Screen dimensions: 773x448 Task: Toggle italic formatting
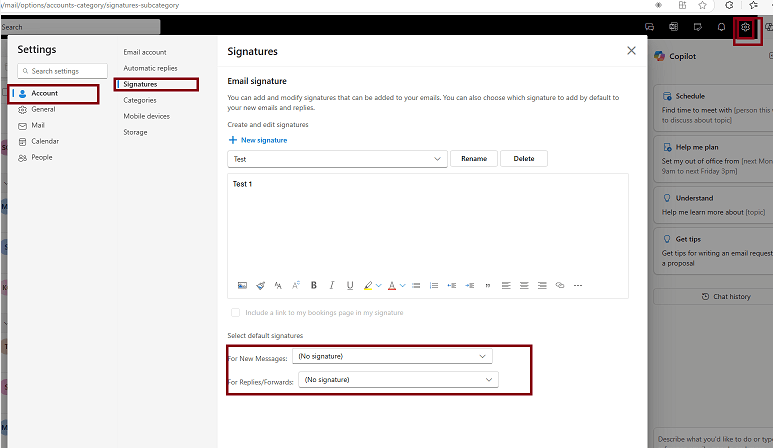[x=332, y=285]
